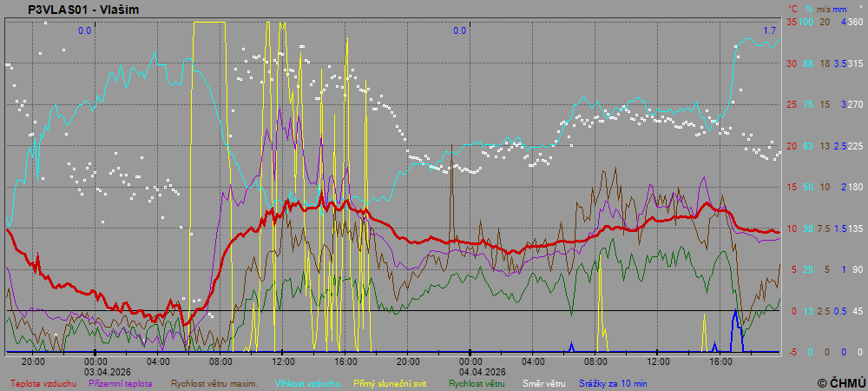The width and height of the screenshot is (868, 391).
Task: Click the © ČHMÚ copyright text
Action: [840, 382]
